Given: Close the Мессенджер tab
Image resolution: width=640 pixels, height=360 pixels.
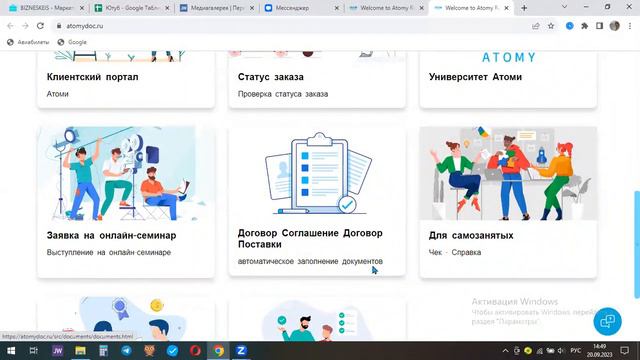Looking at the screenshot, I should (337, 8).
